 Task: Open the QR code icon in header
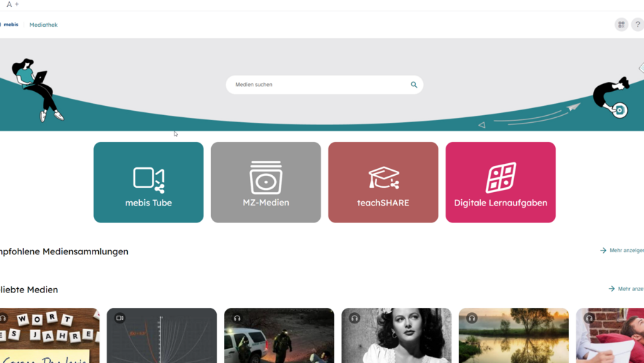point(621,25)
